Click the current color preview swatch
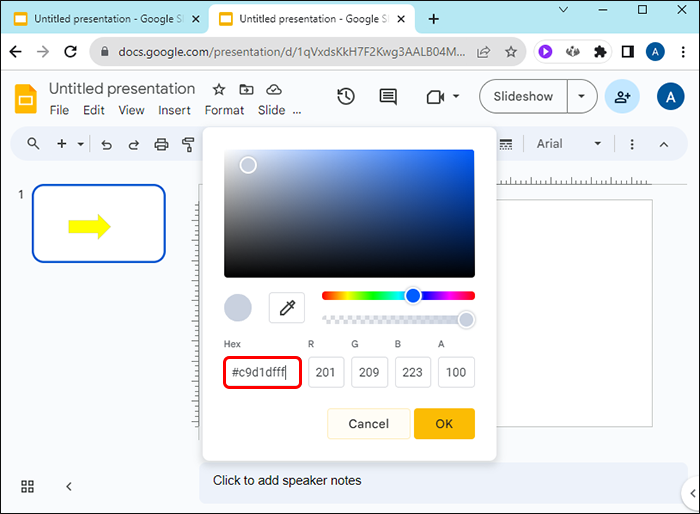700x514 pixels. (238, 308)
